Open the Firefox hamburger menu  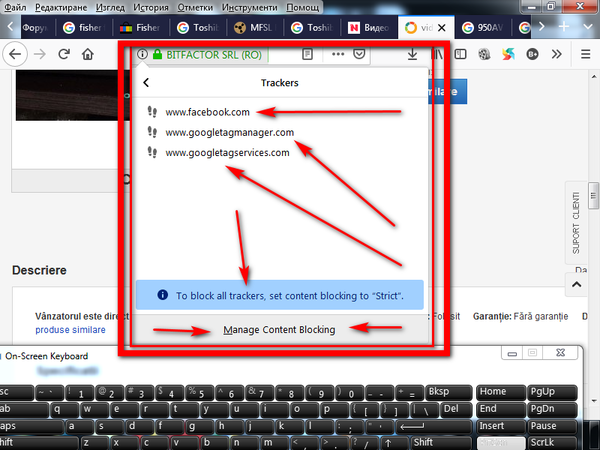pyautogui.click(x=585, y=54)
